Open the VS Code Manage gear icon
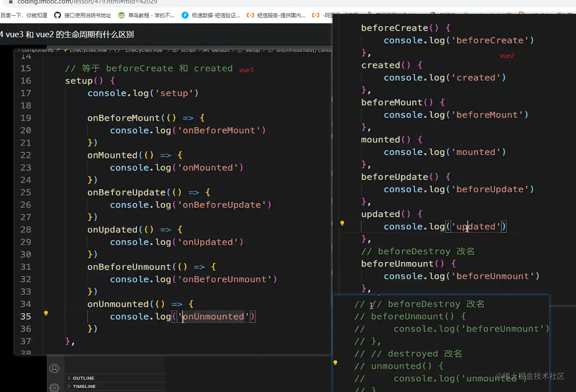The image size is (576, 392). pyautogui.click(x=54, y=387)
